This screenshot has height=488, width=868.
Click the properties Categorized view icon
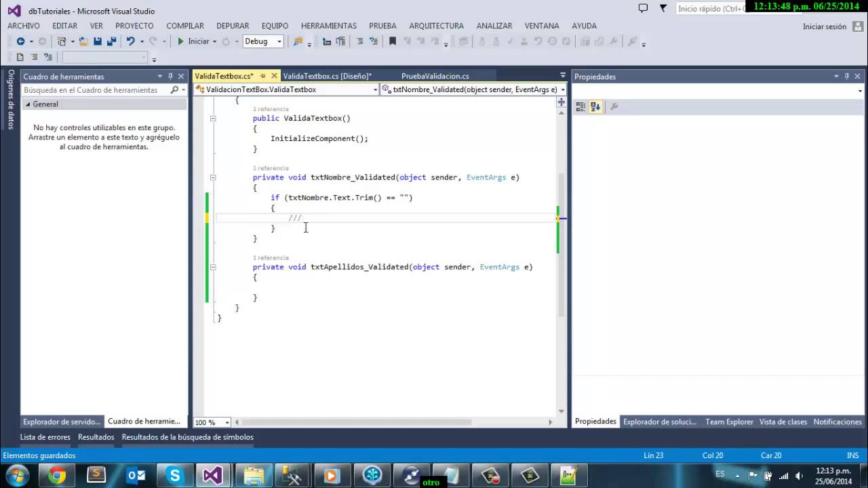coord(580,106)
